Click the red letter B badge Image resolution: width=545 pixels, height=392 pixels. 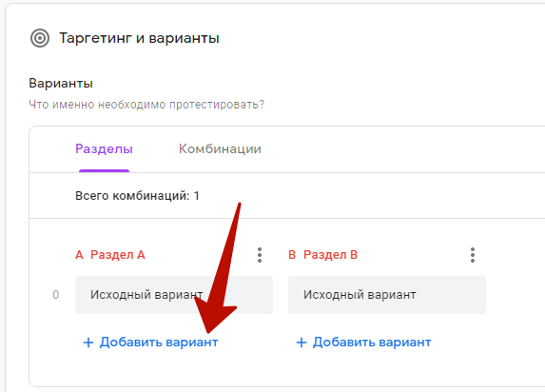pyautogui.click(x=292, y=255)
